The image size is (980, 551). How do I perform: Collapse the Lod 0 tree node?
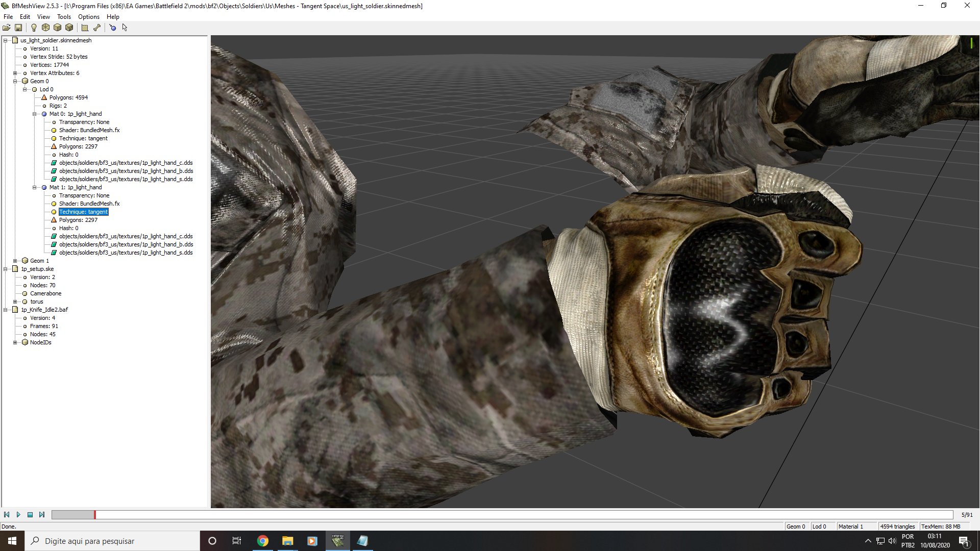click(x=25, y=89)
